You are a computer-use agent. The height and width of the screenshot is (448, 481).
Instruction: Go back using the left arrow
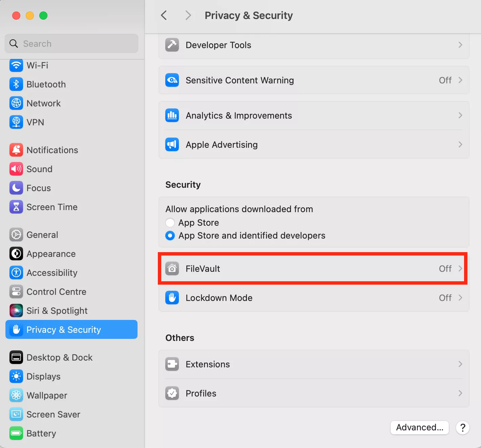(164, 15)
